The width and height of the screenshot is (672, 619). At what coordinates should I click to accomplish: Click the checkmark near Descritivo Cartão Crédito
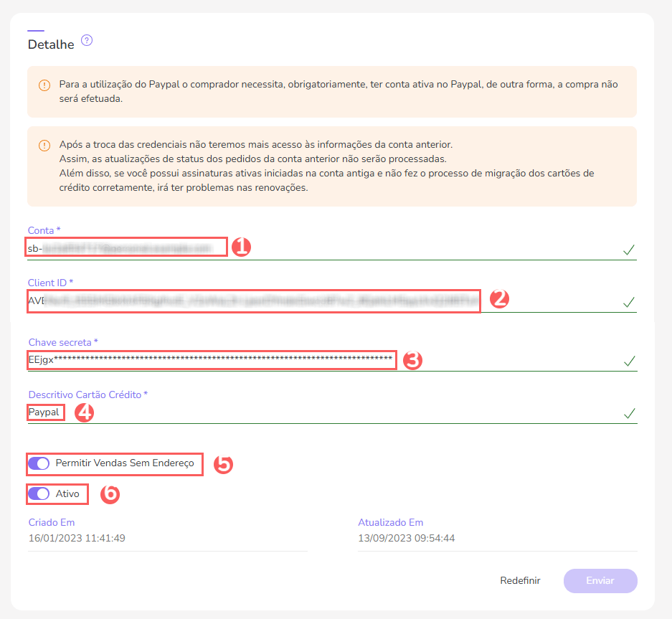point(629,415)
